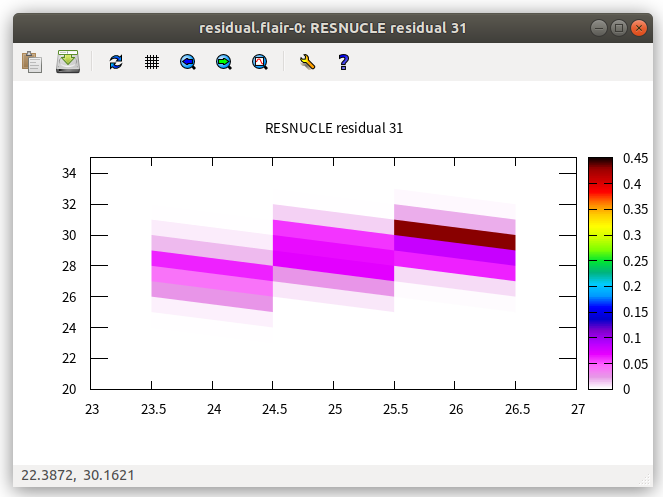Click the color bar label 0.05
This screenshot has width=663, height=497.
[635, 364]
